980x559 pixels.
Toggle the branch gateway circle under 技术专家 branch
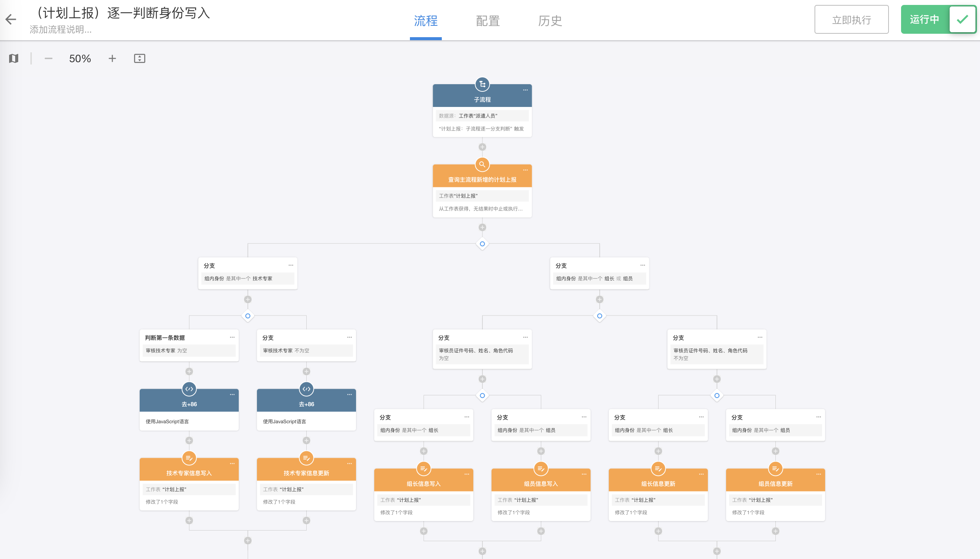click(248, 316)
